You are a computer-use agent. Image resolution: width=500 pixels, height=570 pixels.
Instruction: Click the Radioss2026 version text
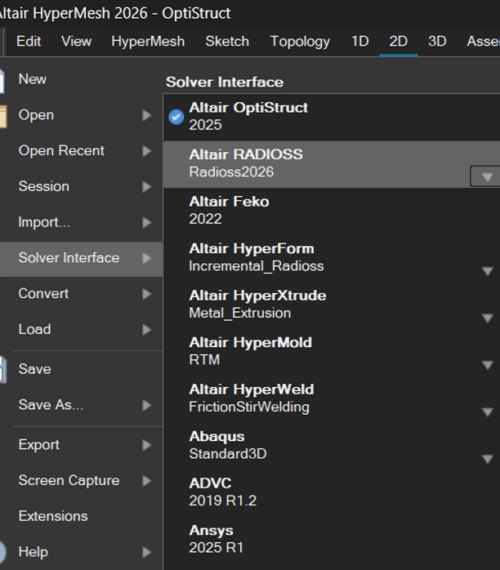click(231, 172)
